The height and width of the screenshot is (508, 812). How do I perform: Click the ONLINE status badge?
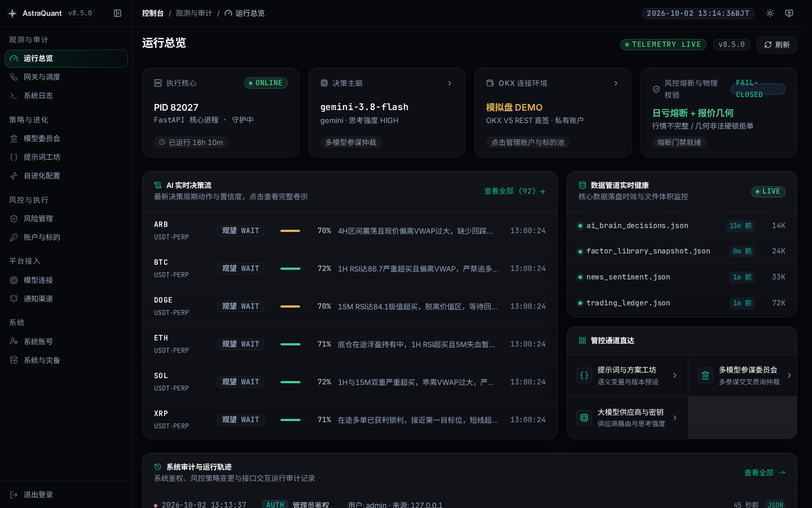click(x=266, y=83)
